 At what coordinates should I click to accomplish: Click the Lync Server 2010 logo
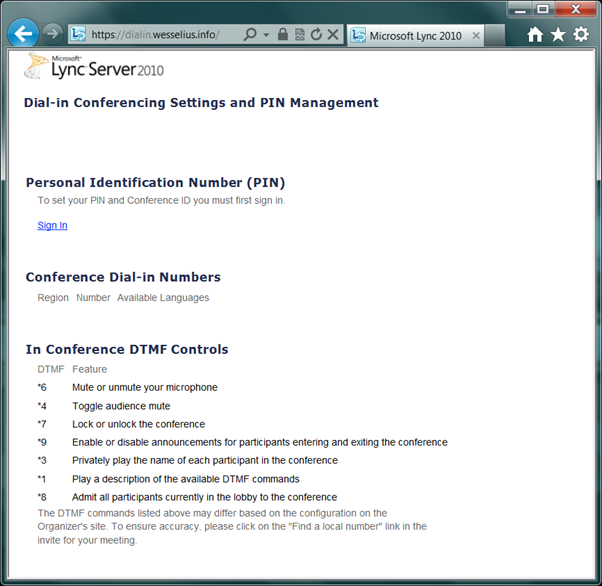pos(94,67)
